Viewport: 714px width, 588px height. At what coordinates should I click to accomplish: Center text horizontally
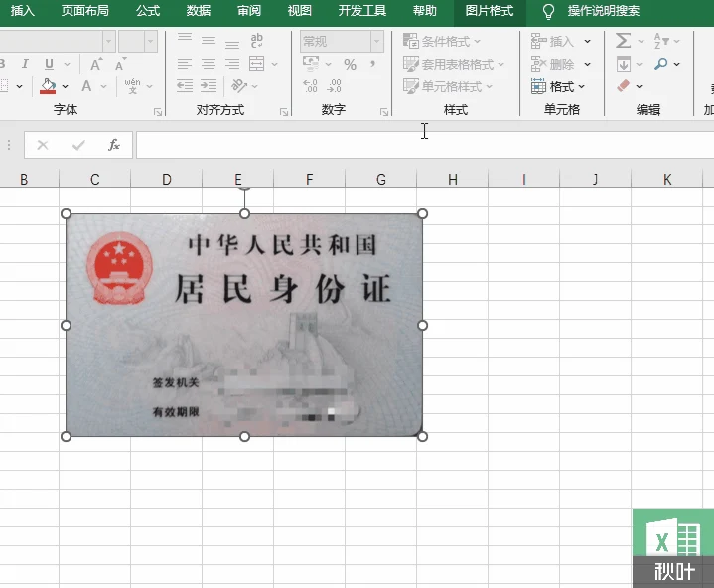coord(209,64)
